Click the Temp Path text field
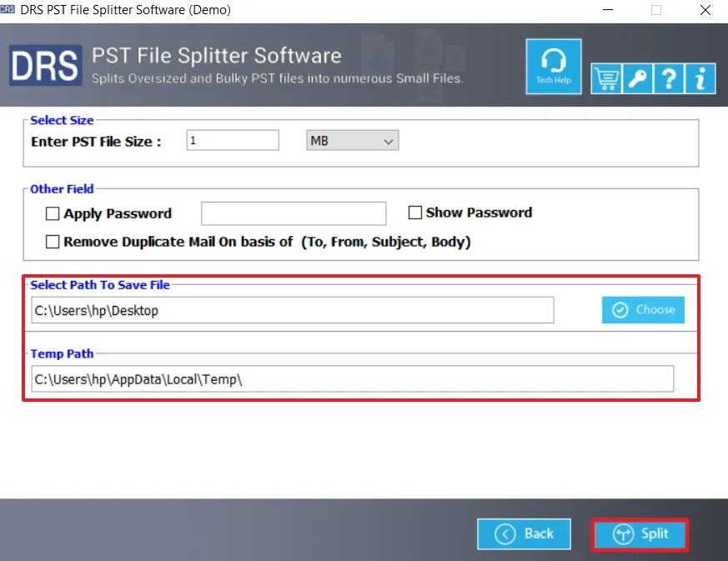728x561 pixels. (352, 379)
